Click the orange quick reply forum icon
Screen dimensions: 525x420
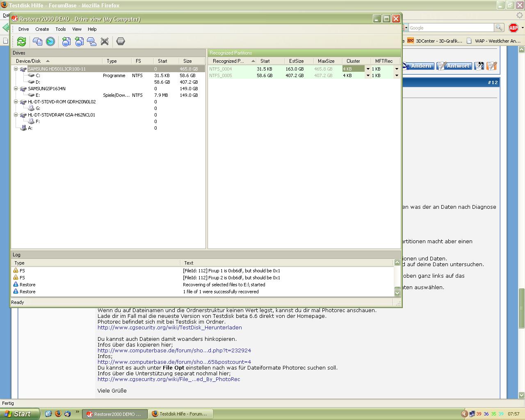(x=492, y=66)
